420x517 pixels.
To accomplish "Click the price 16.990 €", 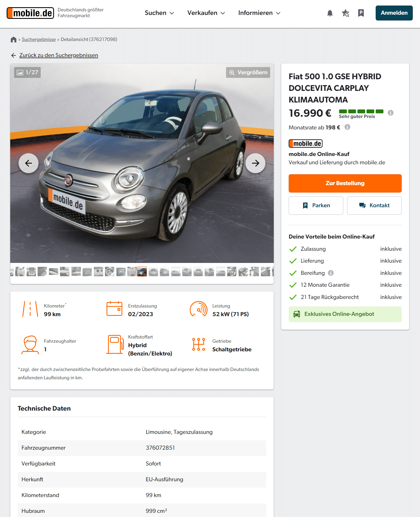I will (x=310, y=113).
